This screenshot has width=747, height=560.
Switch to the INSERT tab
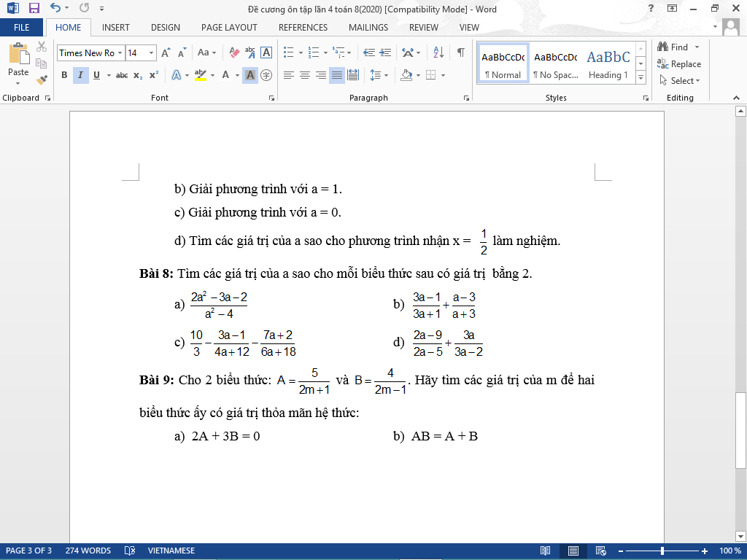coord(115,28)
